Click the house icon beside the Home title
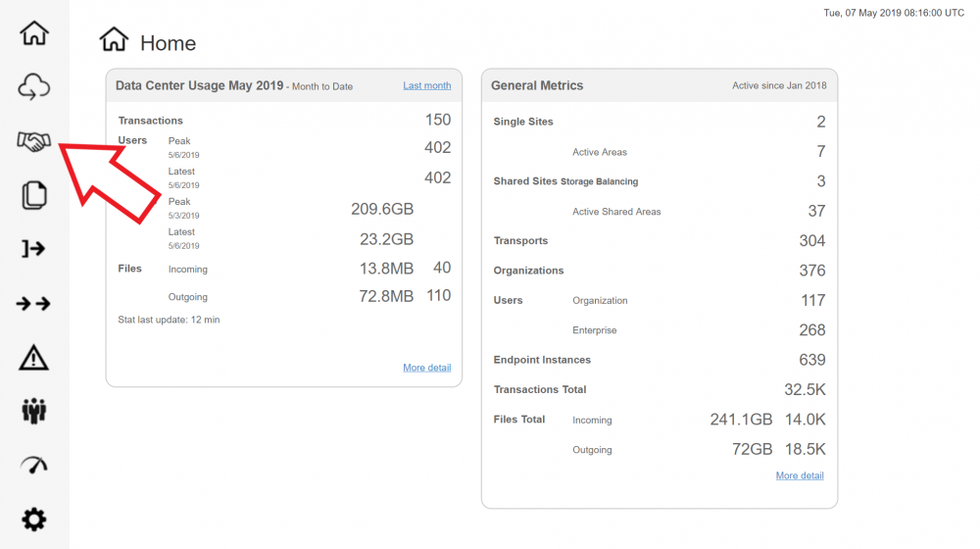 point(115,40)
